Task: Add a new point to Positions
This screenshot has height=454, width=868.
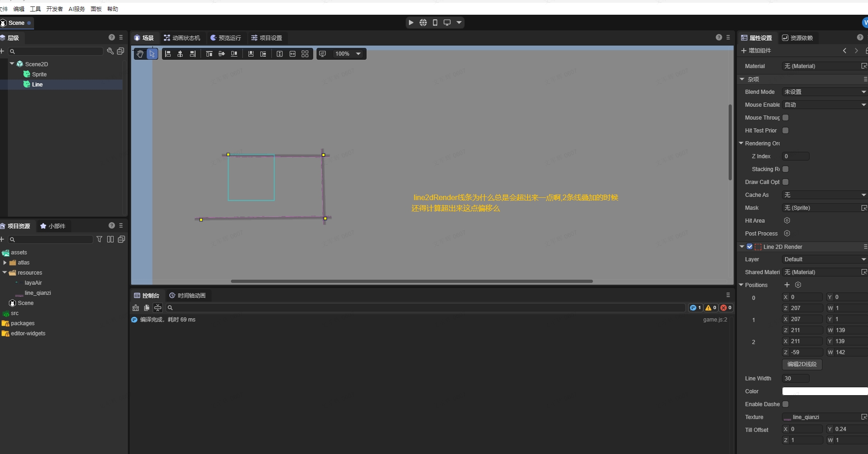Action: pyautogui.click(x=787, y=285)
